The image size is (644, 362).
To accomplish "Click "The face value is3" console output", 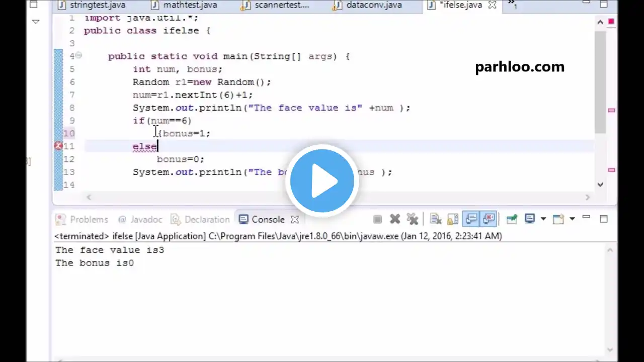I will pyautogui.click(x=110, y=250).
